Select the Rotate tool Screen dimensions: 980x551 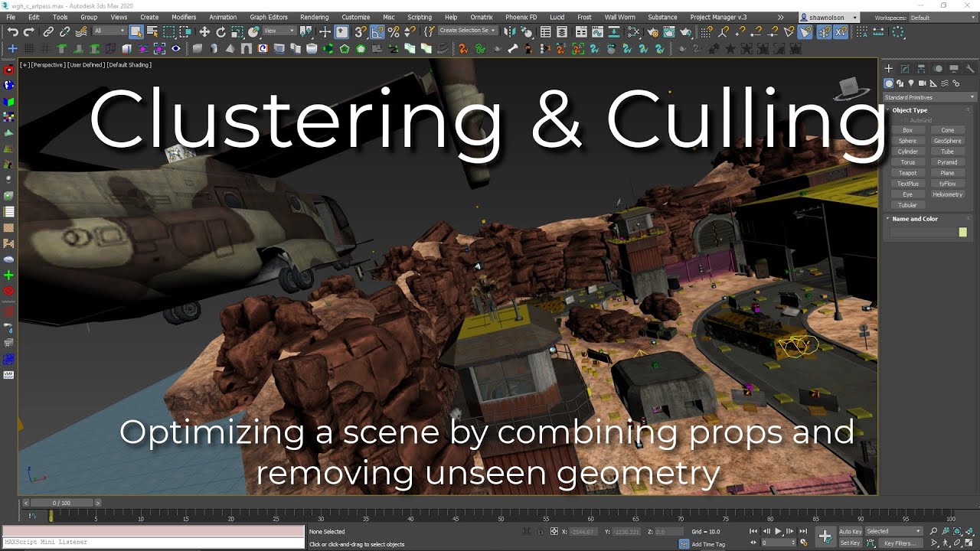point(220,31)
